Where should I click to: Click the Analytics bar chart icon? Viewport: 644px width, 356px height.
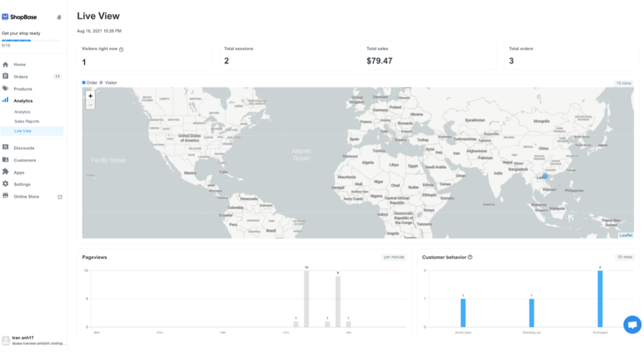[6, 100]
